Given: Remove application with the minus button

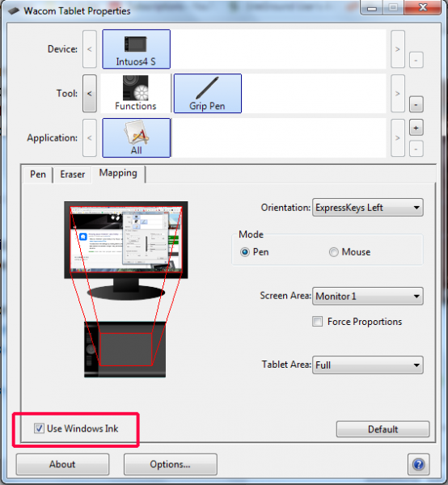Looking at the screenshot, I should coord(416,149).
